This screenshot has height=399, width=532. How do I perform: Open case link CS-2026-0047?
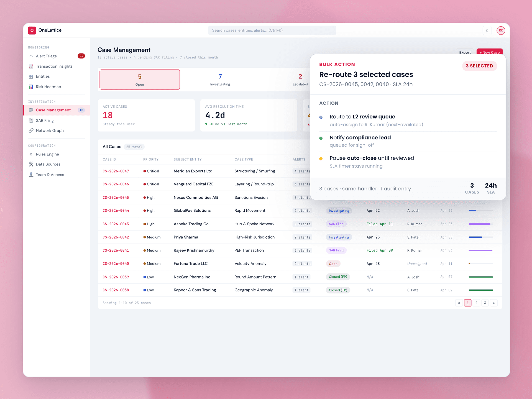tap(116, 171)
